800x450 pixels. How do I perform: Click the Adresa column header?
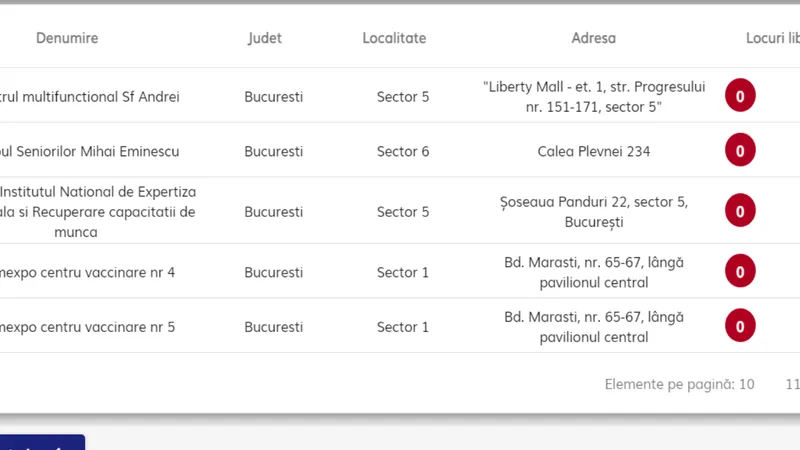(593, 38)
